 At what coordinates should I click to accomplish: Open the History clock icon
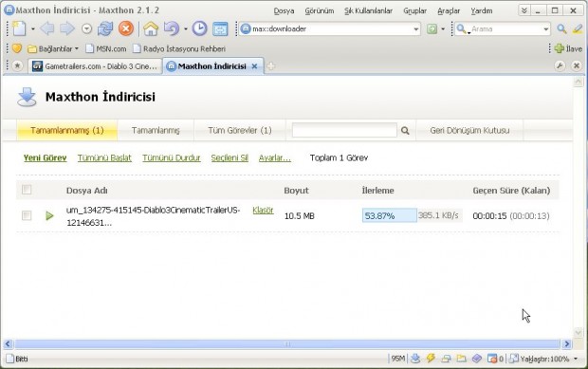pos(199,28)
